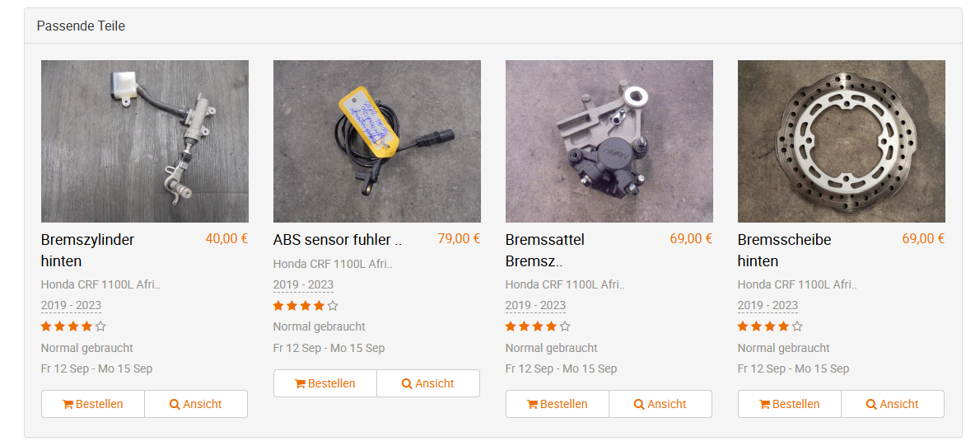Order the Bremsscheibe hinten via Bestellen
This screenshot has width=980, height=446.
coord(790,404)
